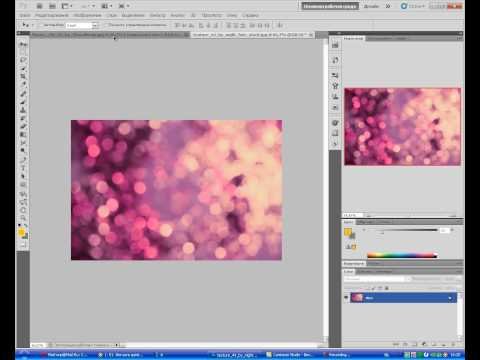Toggle the Auto-select checkbox in options bar
The height and width of the screenshot is (360, 480).
41,25
